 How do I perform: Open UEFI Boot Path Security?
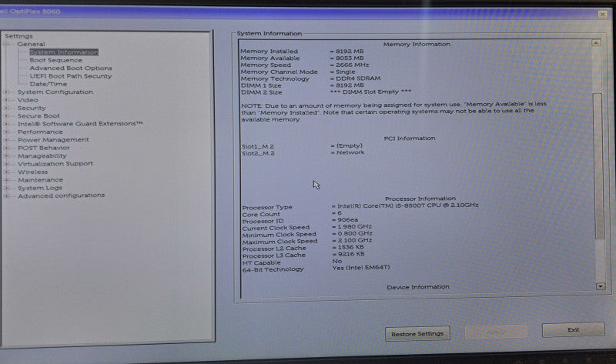[x=71, y=76]
